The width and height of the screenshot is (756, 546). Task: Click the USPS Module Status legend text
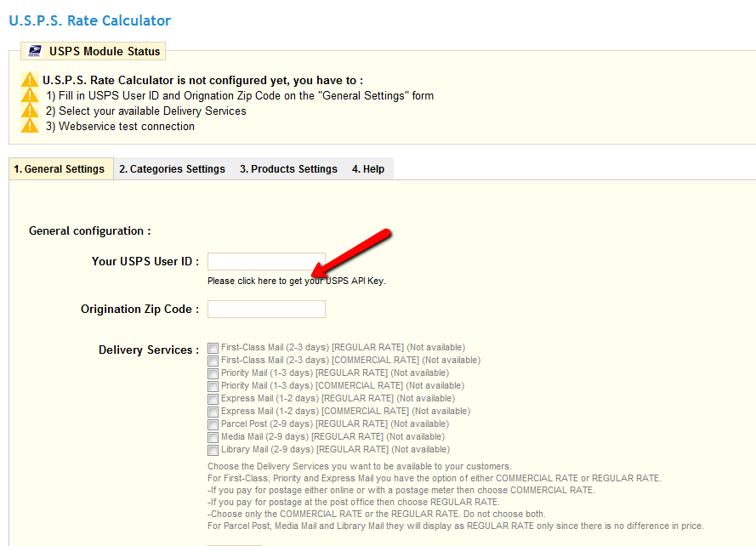tap(104, 51)
